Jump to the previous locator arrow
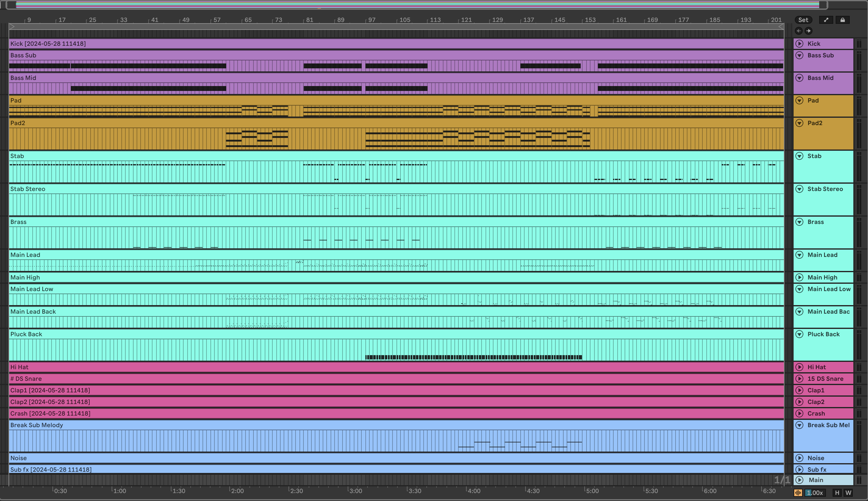868x501 pixels. [798, 31]
